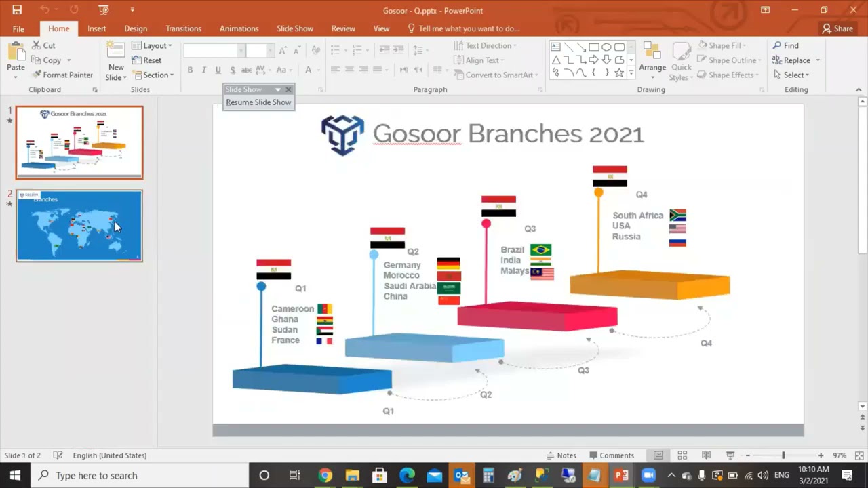Open the File menu

[x=18, y=28]
